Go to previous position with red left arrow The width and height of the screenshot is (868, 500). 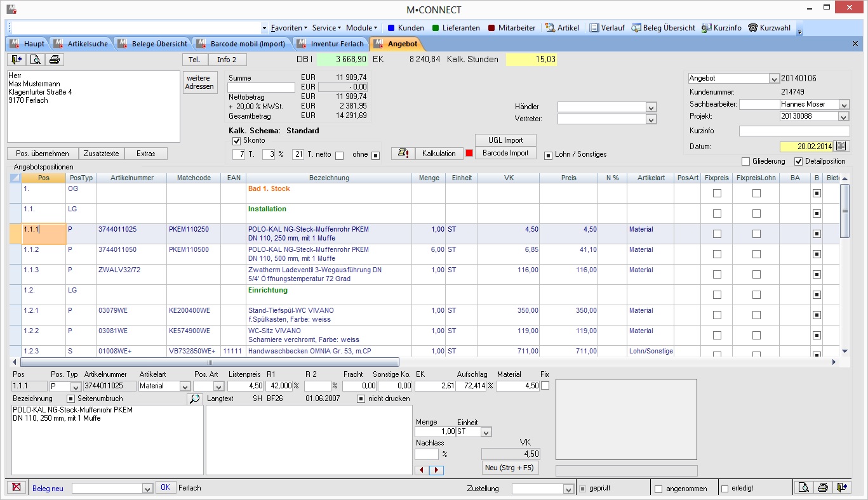pyautogui.click(x=422, y=470)
